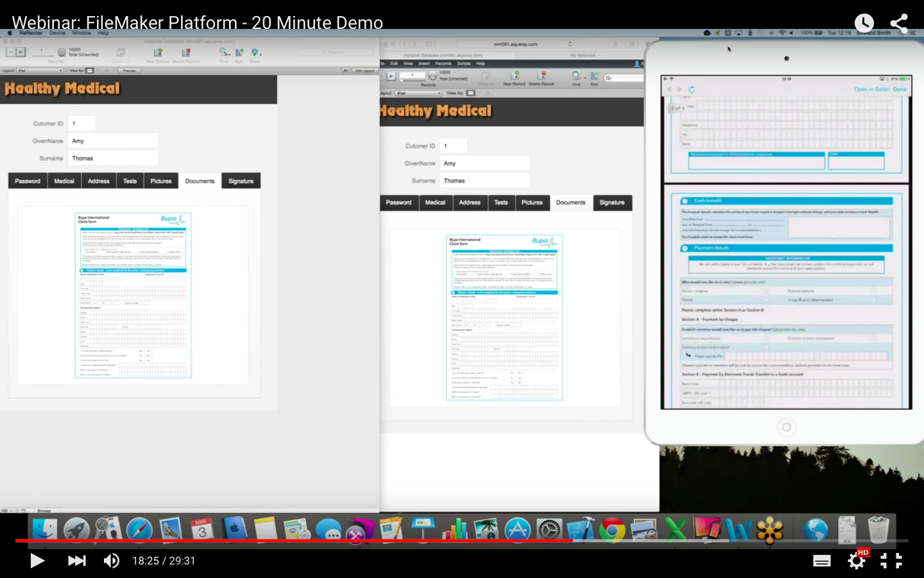Open Medical tab in left FileMaker window
The image size is (924, 578).
(x=64, y=181)
